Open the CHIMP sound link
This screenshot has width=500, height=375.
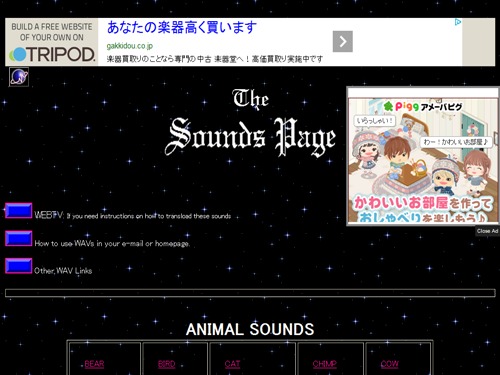point(325,364)
